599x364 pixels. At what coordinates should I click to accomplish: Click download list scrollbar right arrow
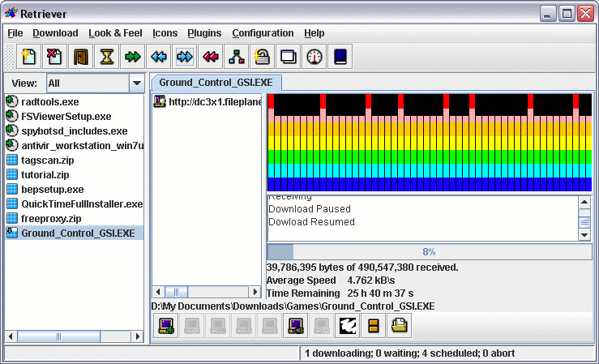tap(137, 336)
